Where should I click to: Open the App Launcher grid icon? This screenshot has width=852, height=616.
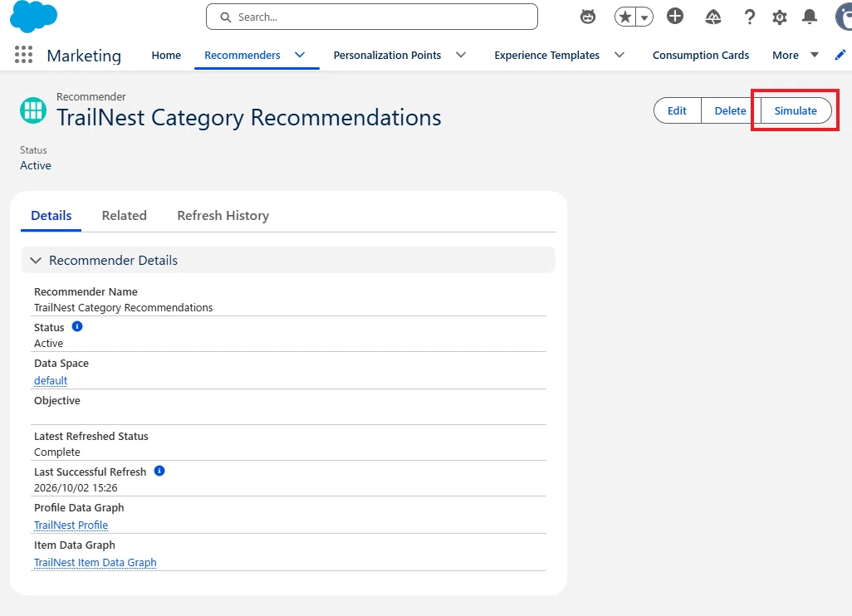(23, 54)
